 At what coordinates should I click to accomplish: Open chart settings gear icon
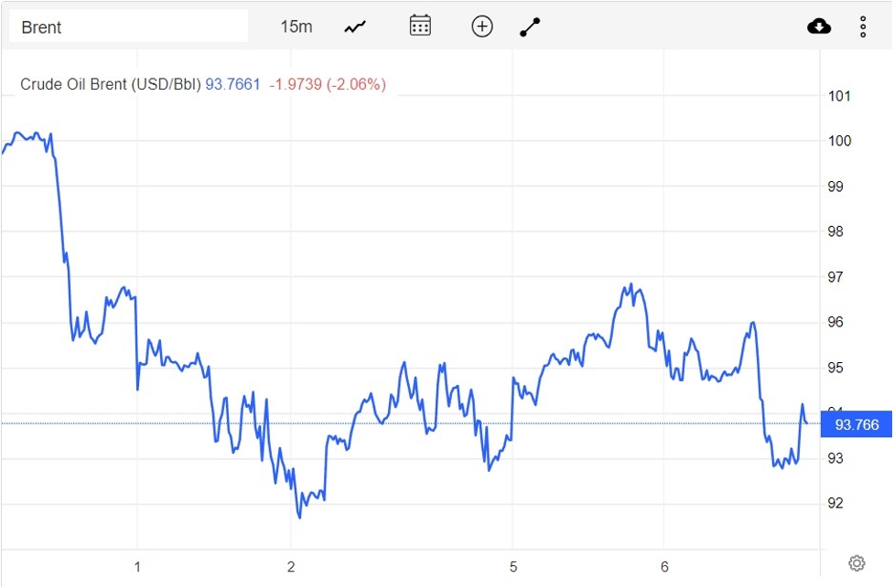coord(856,562)
